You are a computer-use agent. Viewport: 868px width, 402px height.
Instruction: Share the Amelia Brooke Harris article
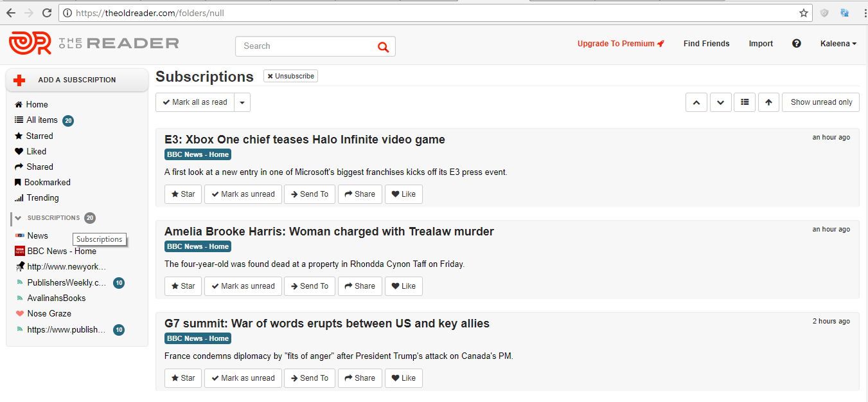360,286
